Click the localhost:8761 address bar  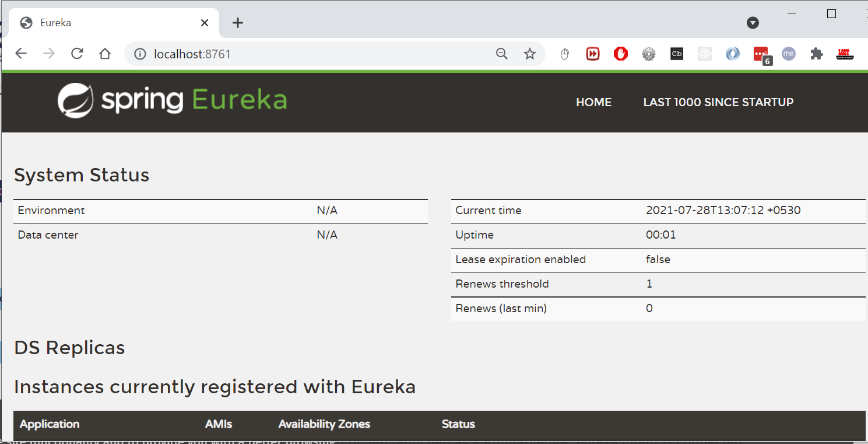pyautogui.click(x=315, y=54)
